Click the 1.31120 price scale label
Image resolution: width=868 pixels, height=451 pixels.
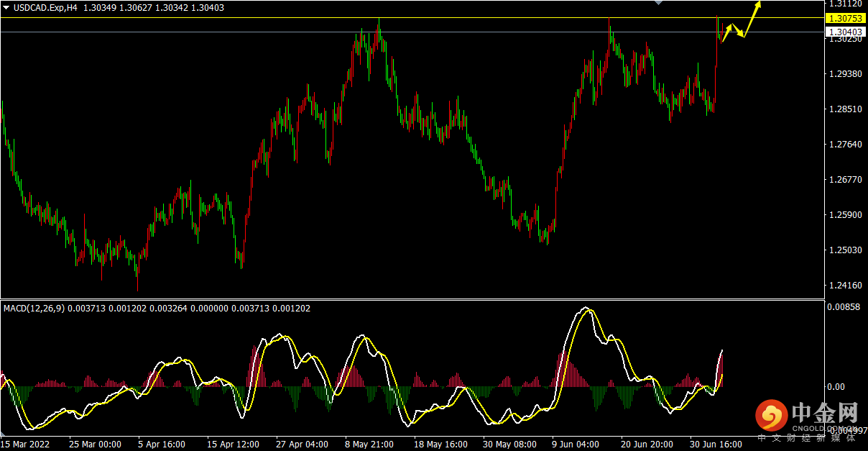844,4
